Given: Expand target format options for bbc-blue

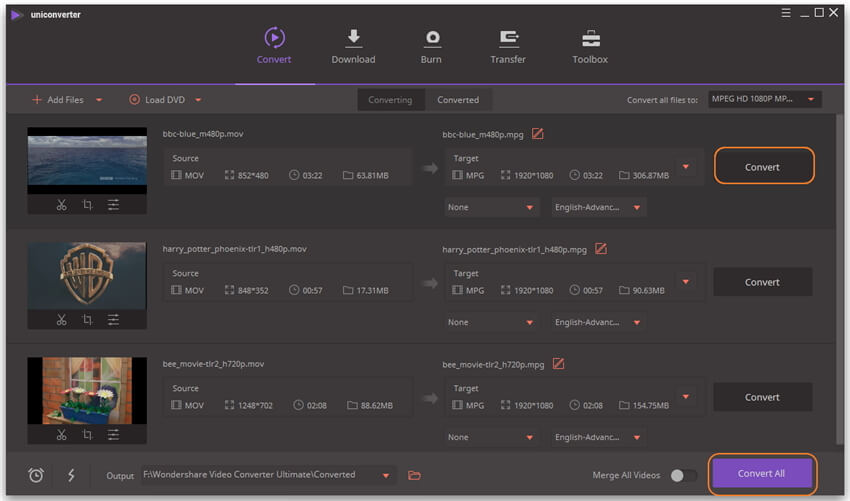Looking at the screenshot, I should click(x=686, y=166).
